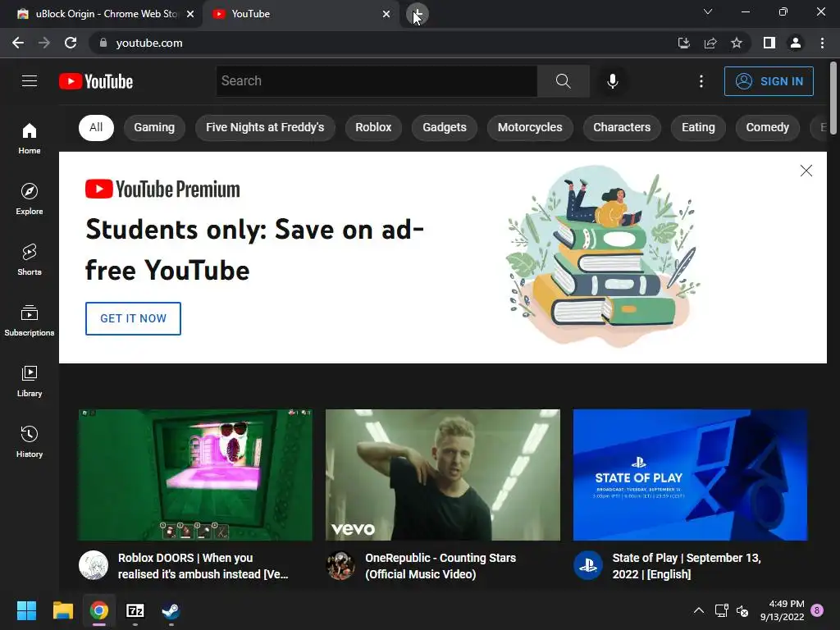Open Explore in the sidebar
The width and height of the screenshot is (840, 630).
30,199
